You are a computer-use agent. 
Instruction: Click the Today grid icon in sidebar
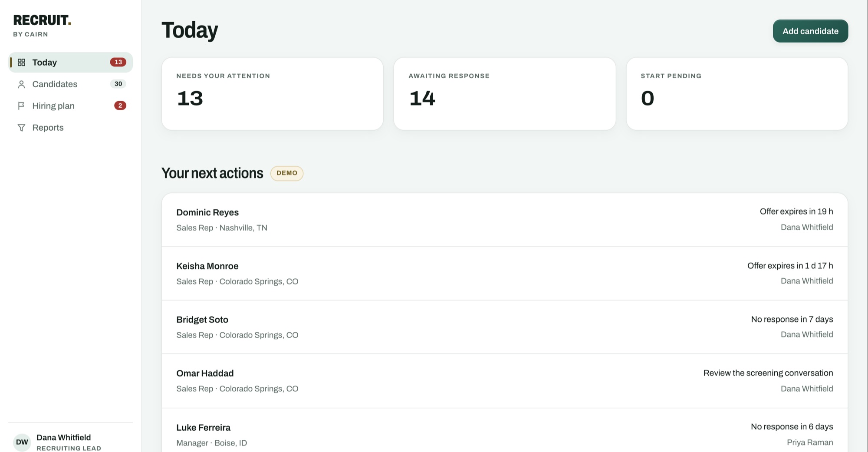(x=21, y=63)
